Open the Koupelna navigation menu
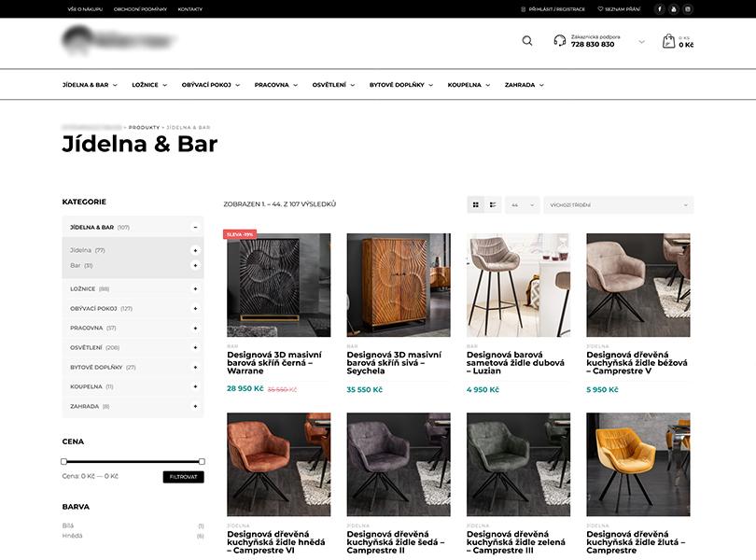This screenshot has width=756, height=560. coord(469,85)
